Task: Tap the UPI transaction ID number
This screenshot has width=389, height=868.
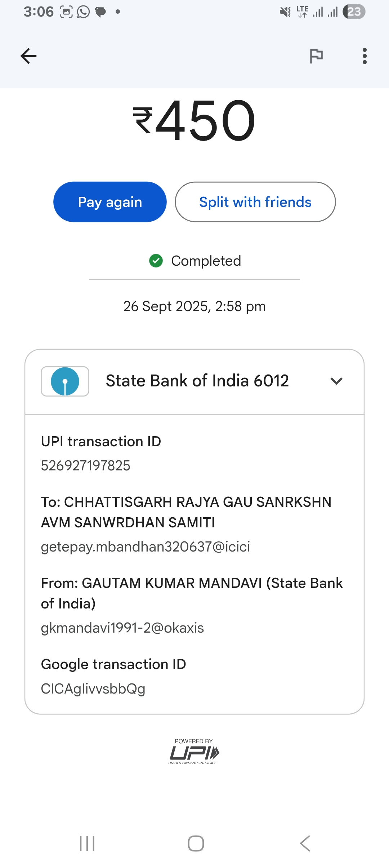Action: point(86,465)
